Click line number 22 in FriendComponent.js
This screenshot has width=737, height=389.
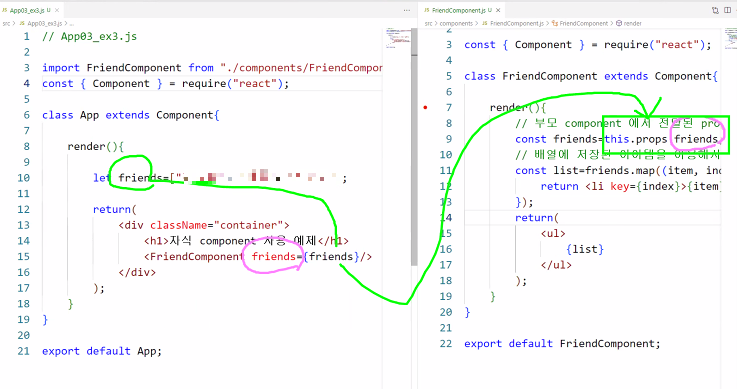click(446, 343)
